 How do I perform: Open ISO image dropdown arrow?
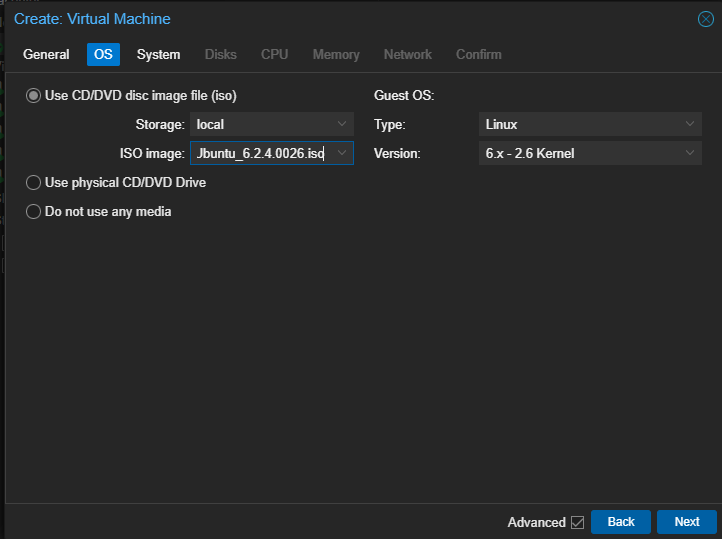pyautogui.click(x=342, y=153)
